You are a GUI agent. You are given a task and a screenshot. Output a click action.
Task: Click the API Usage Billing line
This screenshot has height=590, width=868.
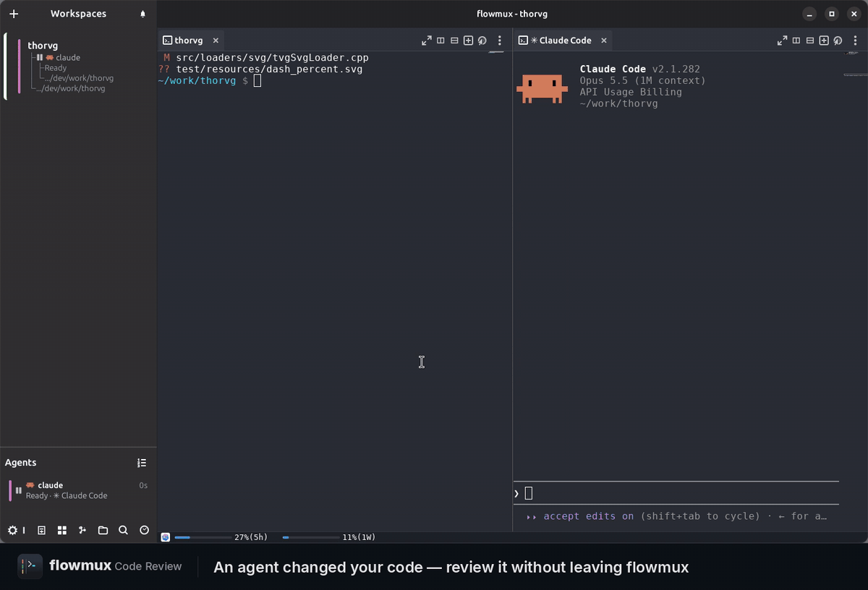click(x=631, y=92)
